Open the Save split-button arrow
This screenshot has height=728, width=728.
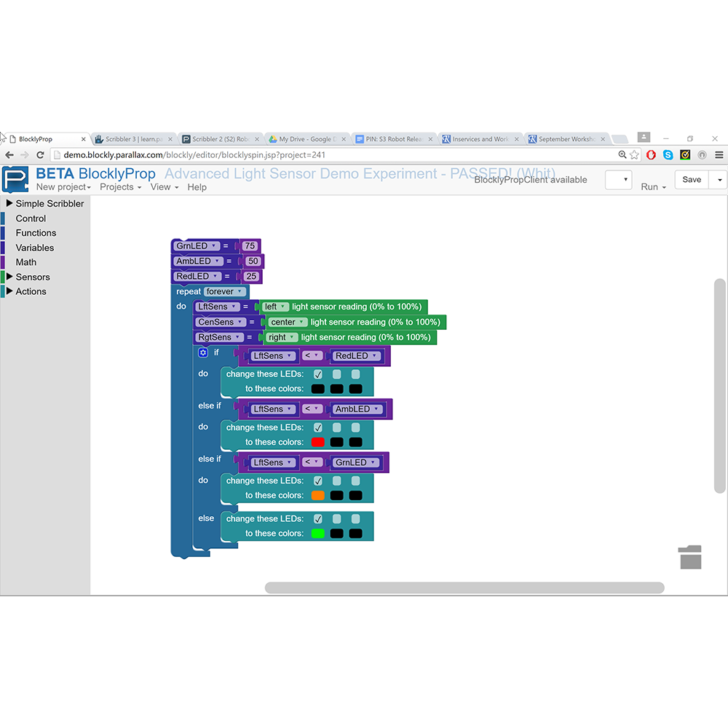point(720,180)
